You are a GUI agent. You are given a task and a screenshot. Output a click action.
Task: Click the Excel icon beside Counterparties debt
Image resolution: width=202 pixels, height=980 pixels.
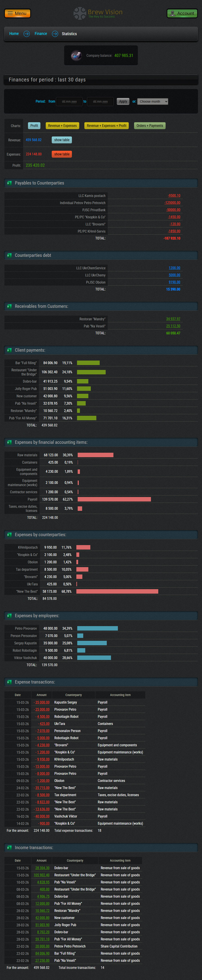pos(9,255)
